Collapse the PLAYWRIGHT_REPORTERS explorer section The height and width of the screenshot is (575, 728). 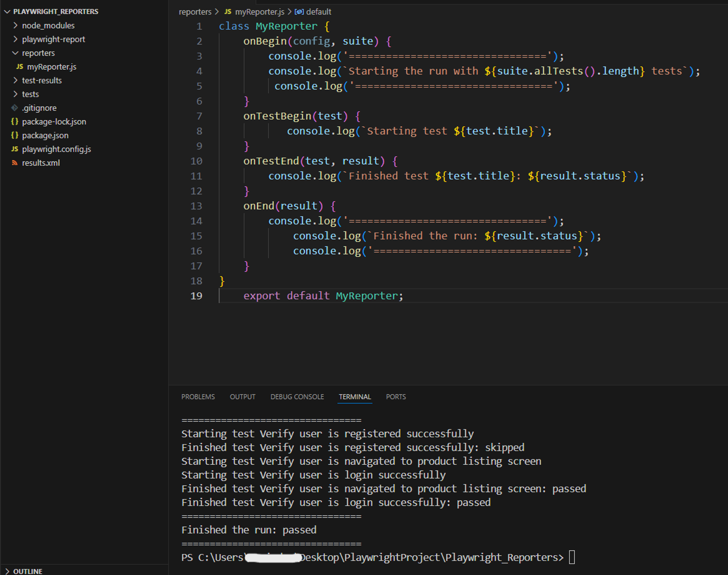point(7,11)
